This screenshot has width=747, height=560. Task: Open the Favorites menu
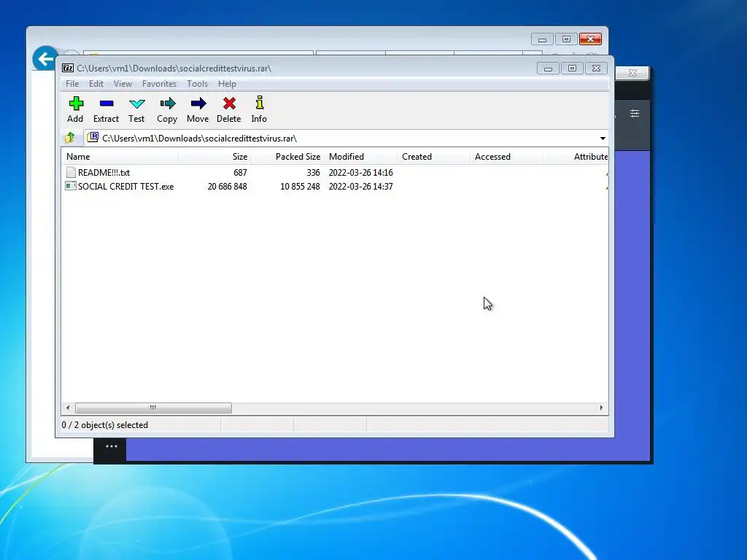click(x=159, y=84)
